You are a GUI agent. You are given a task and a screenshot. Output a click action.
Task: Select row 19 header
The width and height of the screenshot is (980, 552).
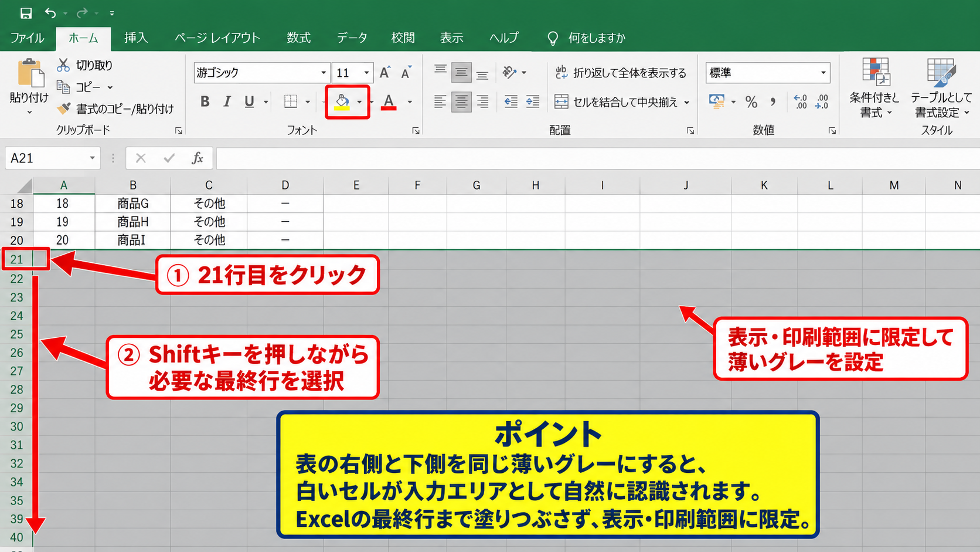coord(16,222)
